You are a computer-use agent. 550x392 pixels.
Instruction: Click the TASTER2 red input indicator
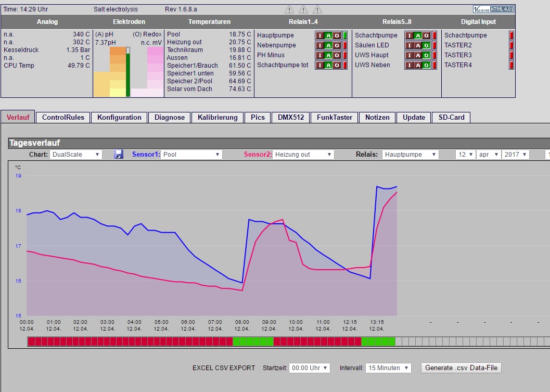tap(511, 45)
